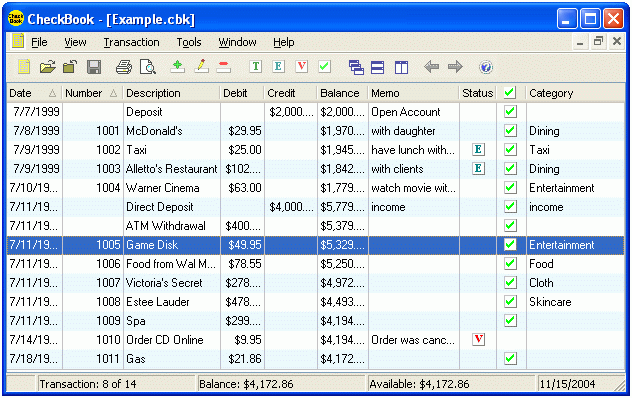
Task: Click the green T toolbar icon
Action: (256, 67)
